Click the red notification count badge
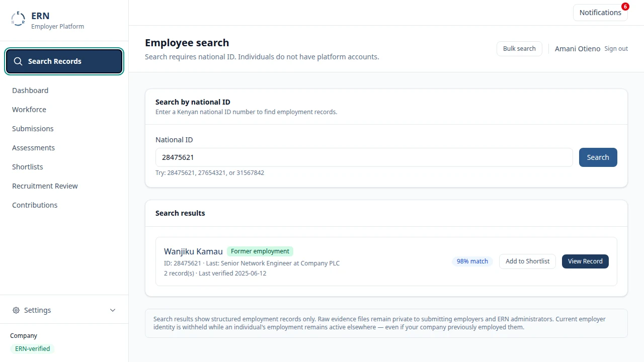The image size is (644, 362). [x=625, y=7]
